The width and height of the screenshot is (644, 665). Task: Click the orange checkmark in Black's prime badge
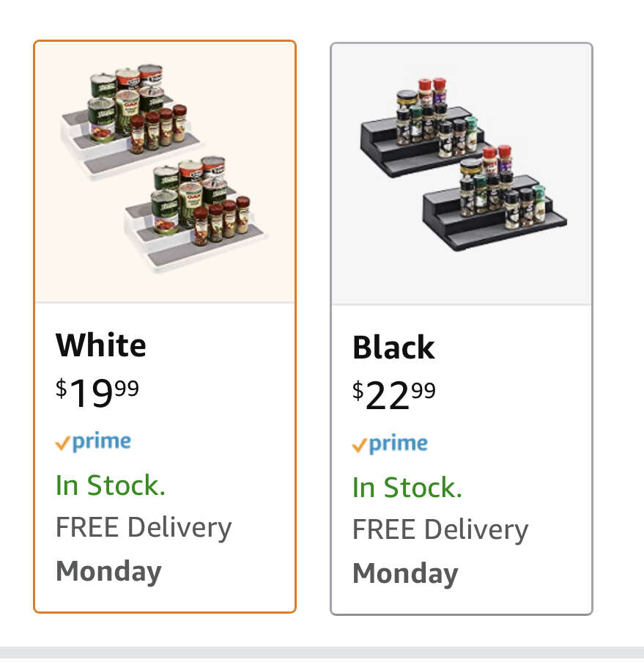click(359, 445)
